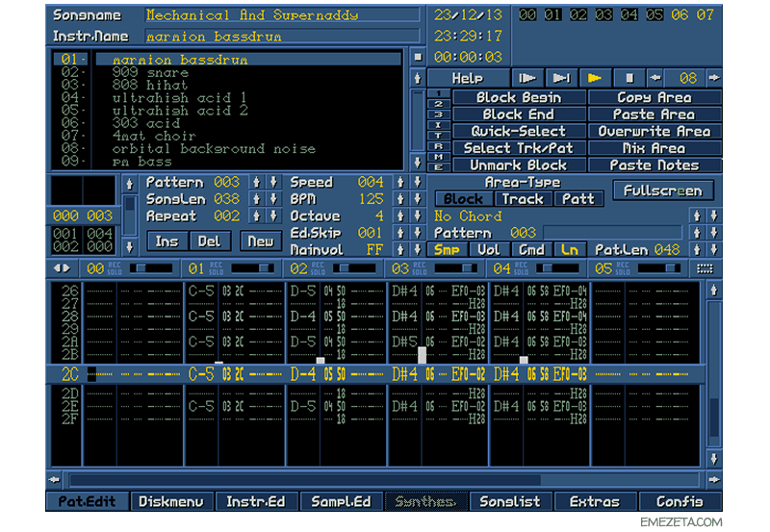Click the Songname input field
This screenshot has height=532, width=770.
click(282, 15)
